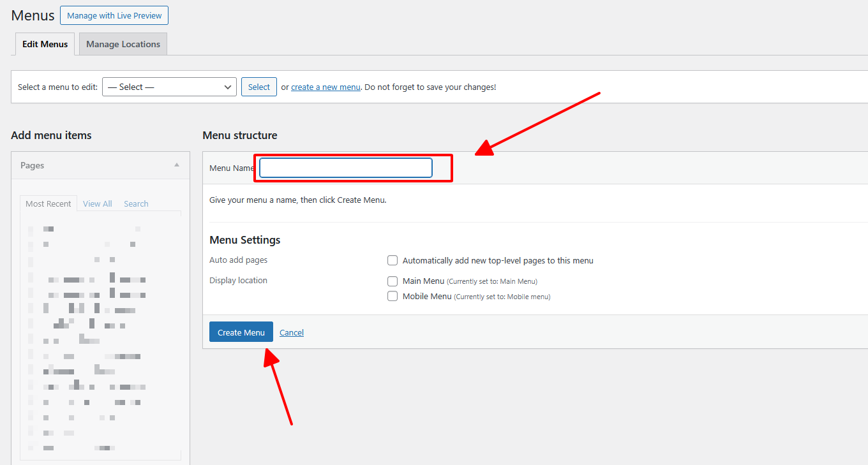This screenshot has width=868, height=465.
Task: Click the Pages panel title text
Action: 33,165
